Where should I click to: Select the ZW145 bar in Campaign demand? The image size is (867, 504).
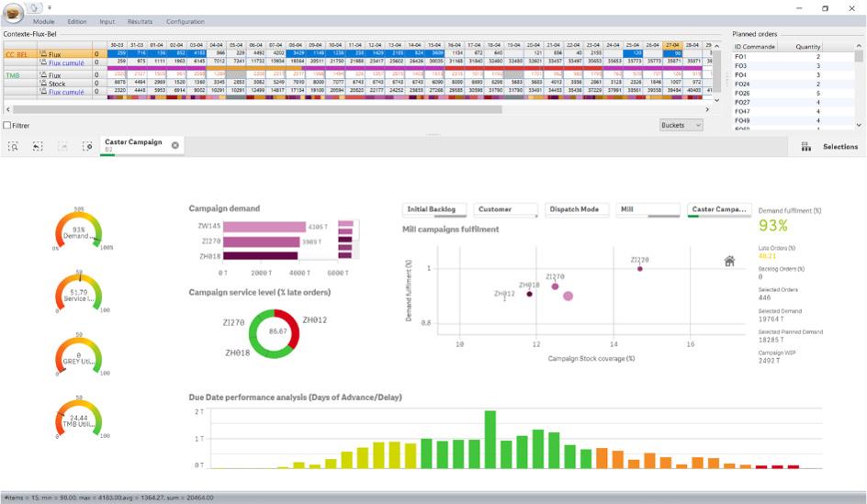click(x=265, y=227)
